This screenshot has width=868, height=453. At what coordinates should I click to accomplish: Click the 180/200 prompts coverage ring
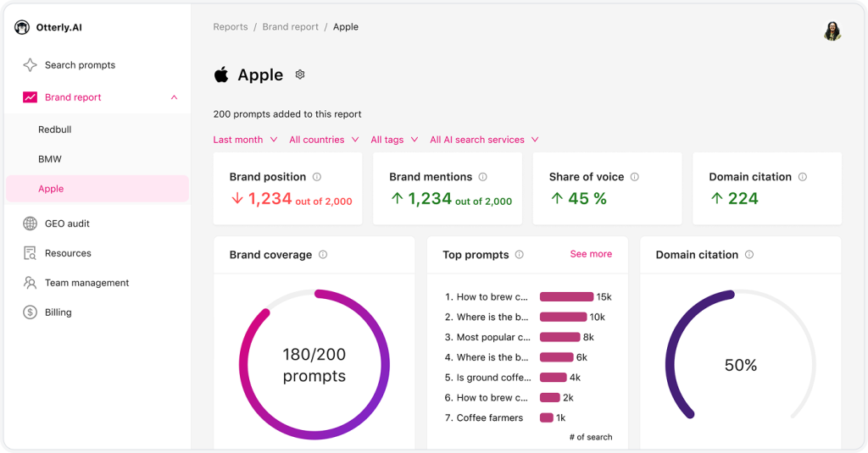314,365
